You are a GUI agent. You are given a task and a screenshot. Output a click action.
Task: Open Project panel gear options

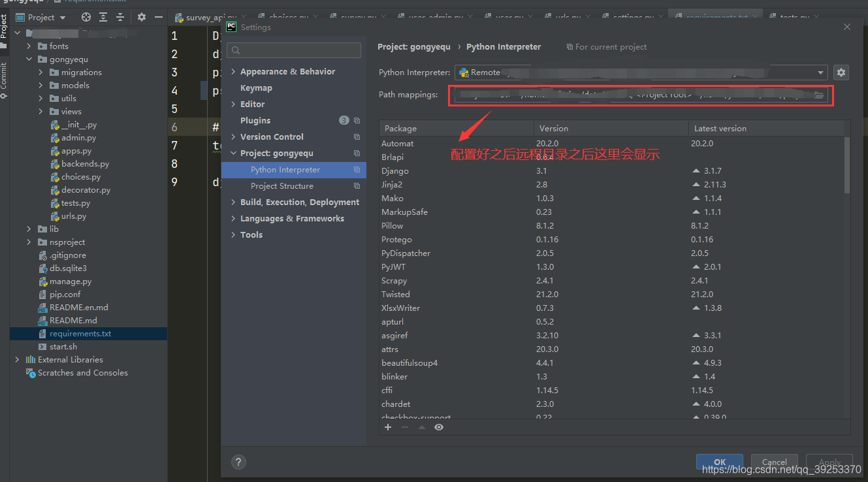140,18
